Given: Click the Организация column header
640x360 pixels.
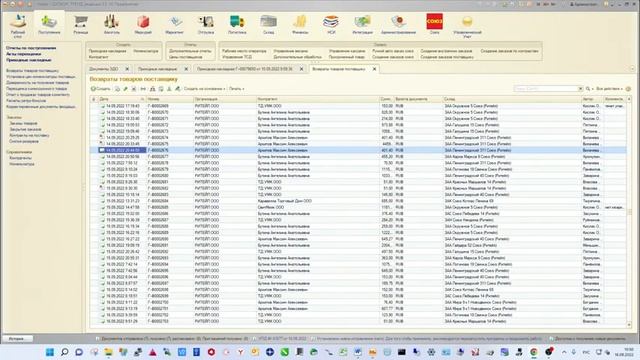Looking at the screenshot, I should point(224,99).
